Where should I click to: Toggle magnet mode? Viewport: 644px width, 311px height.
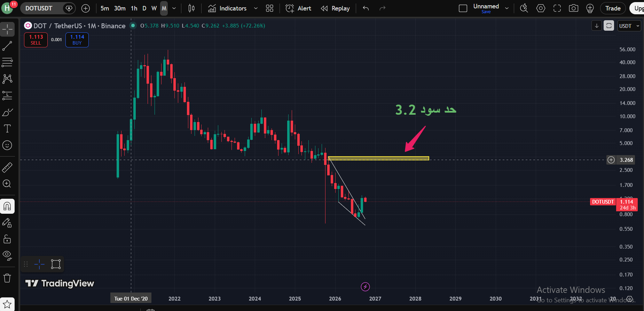(7, 206)
